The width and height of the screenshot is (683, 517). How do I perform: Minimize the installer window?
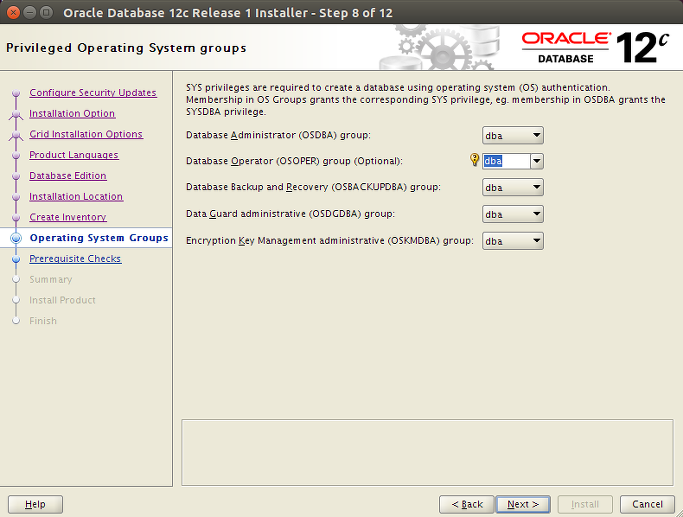(30, 12)
